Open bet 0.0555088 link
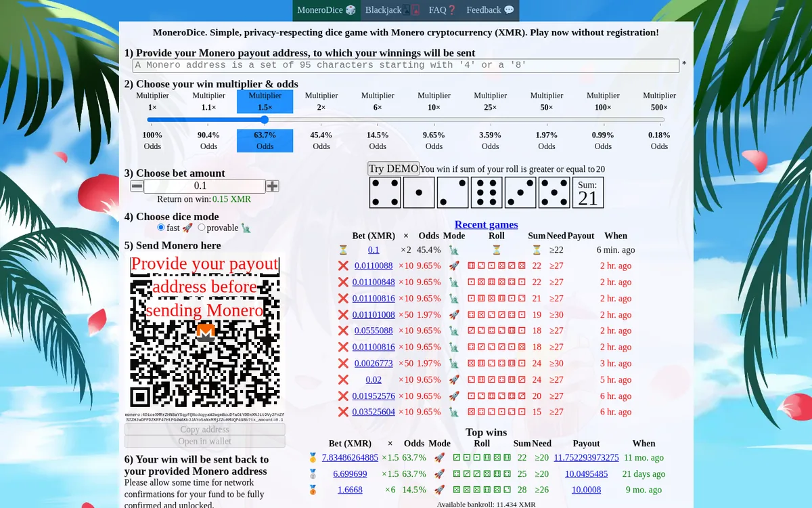 (374, 331)
